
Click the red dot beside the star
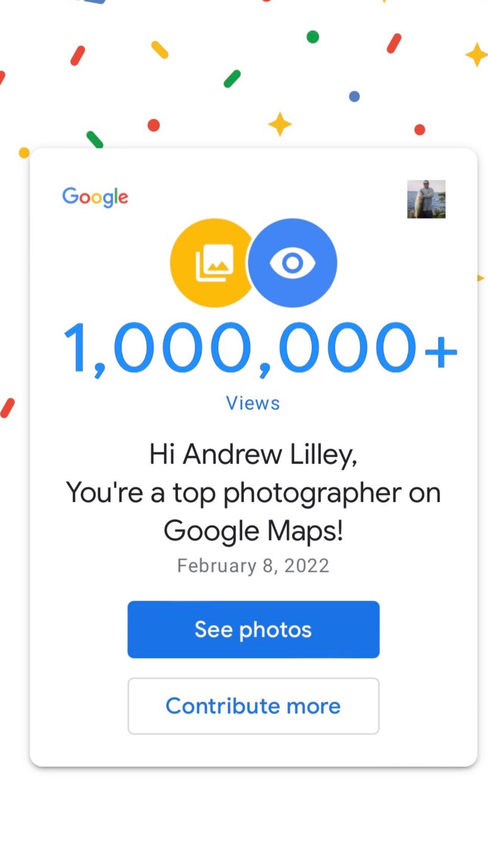coord(154,125)
